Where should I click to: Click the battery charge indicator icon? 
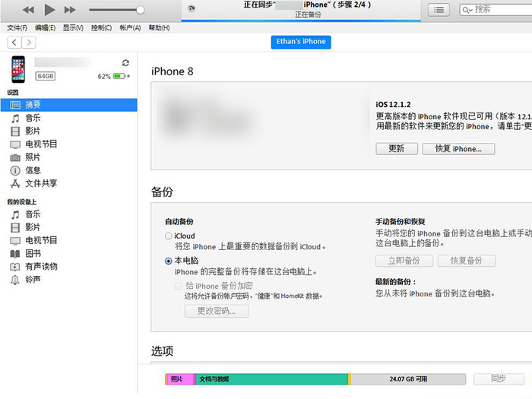tap(121, 76)
